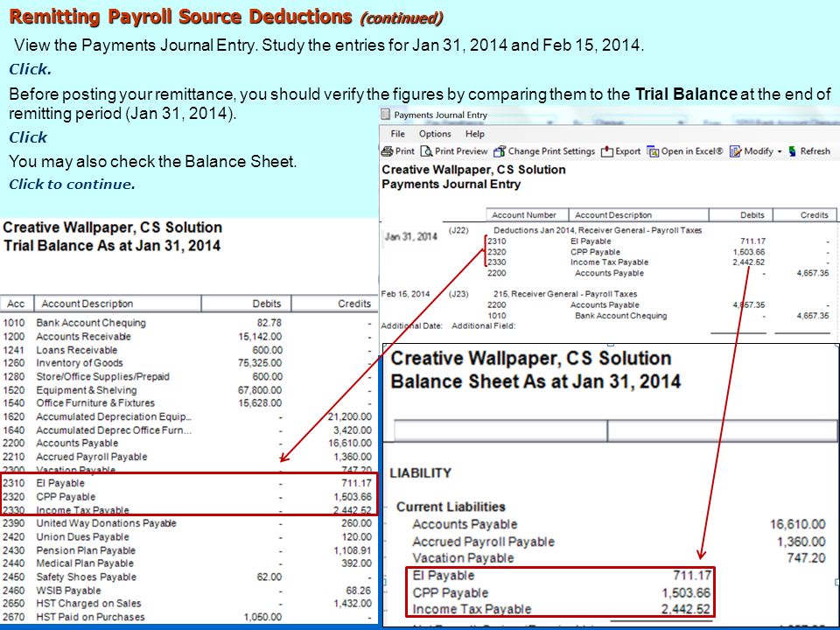Select Safety Shoes Payable row

[187, 577]
